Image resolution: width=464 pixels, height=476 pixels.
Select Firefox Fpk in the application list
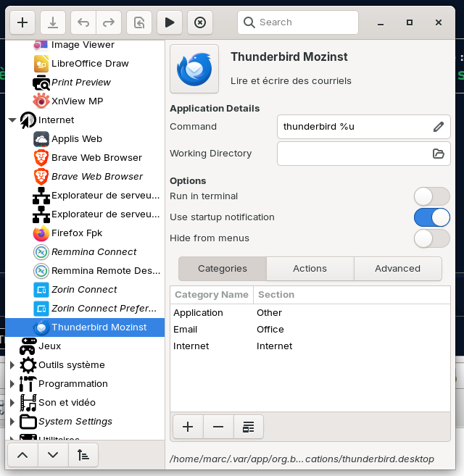click(x=77, y=233)
